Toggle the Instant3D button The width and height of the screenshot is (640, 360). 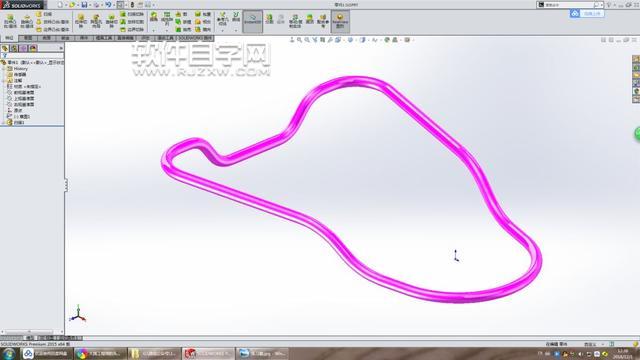point(253,21)
